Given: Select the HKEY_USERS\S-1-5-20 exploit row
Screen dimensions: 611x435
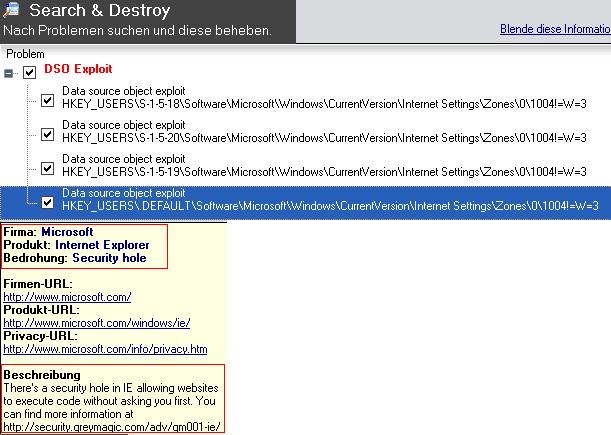Looking at the screenshot, I should 324,131.
